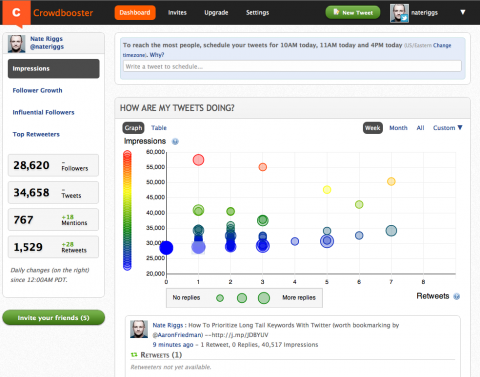The height and width of the screenshot is (377, 480).
Task: Click the green retweet icon beside Retweets (1)
Action: tap(134, 355)
